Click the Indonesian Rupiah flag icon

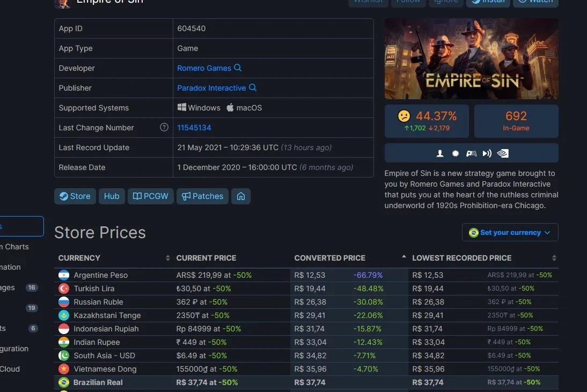click(64, 329)
